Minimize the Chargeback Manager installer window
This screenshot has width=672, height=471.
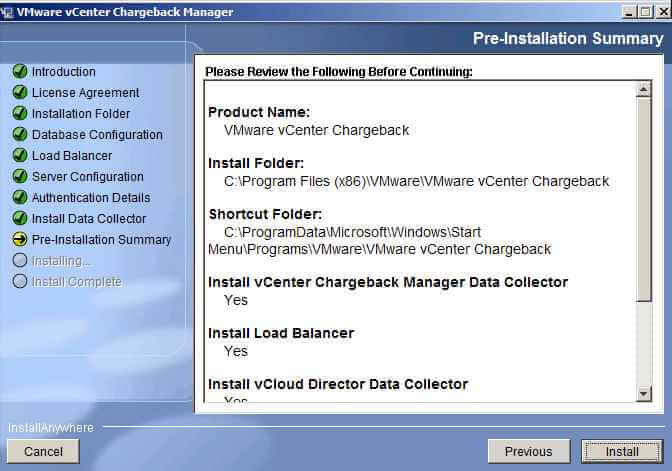click(629, 12)
